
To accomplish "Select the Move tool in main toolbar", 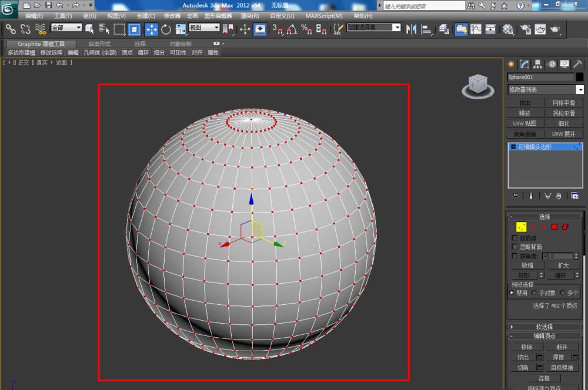I will coord(151,29).
